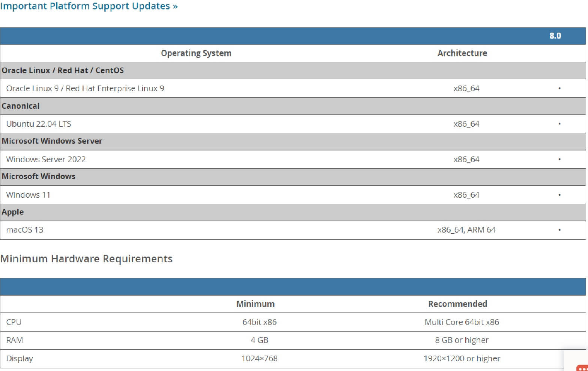Screen dimensions: 588x371
Task: Select the Windows Server 2022 cell
Action: (x=46, y=159)
